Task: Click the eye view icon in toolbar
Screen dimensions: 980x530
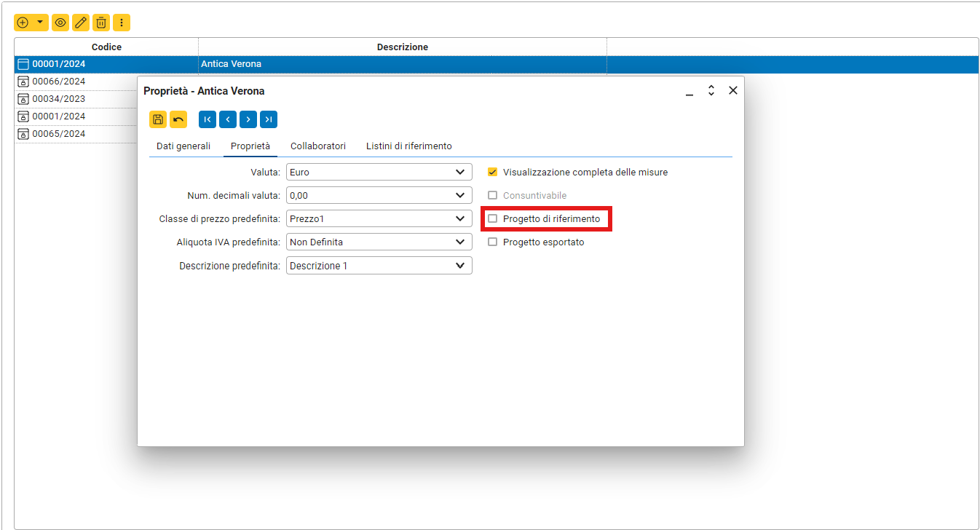Action: 60,23
